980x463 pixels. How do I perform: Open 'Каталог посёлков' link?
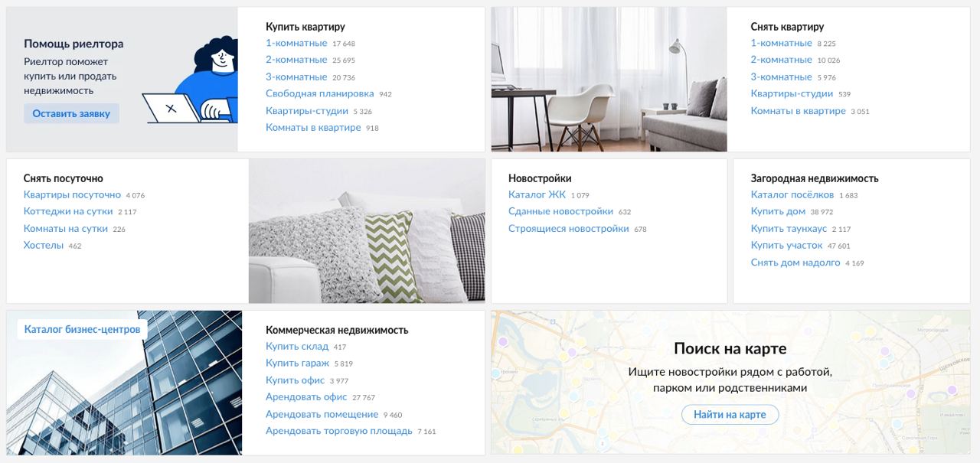click(x=792, y=194)
